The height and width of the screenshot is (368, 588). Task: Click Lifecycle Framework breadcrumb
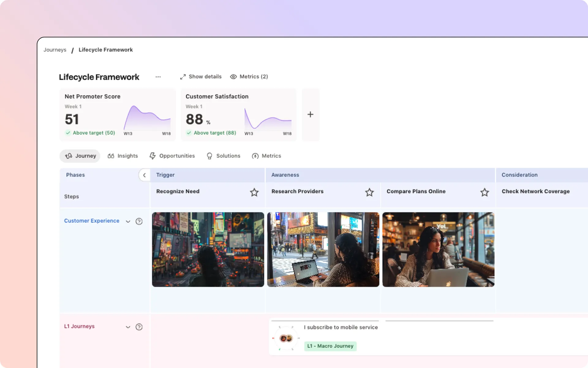pyautogui.click(x=106, y=50)
